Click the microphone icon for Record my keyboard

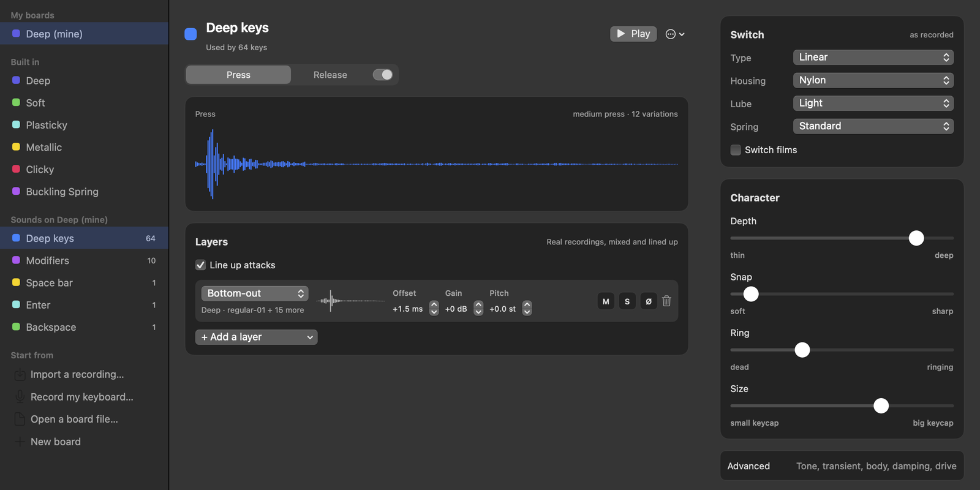coord(20,397)
